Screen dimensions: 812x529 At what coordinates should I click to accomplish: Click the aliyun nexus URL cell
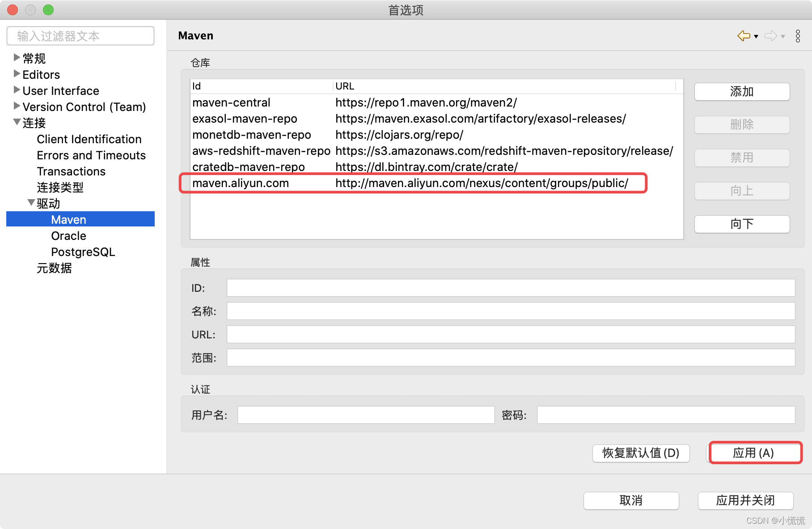pos(482,183)
